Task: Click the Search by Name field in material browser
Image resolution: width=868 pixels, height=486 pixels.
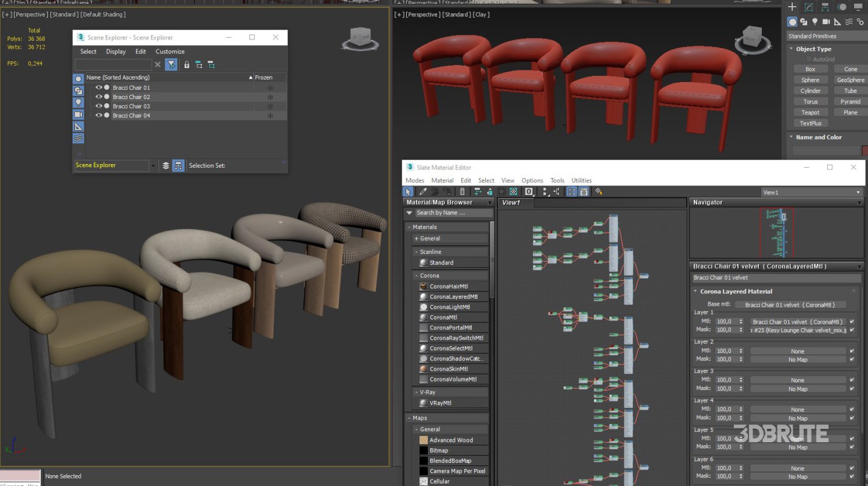Action: point(452,213)
